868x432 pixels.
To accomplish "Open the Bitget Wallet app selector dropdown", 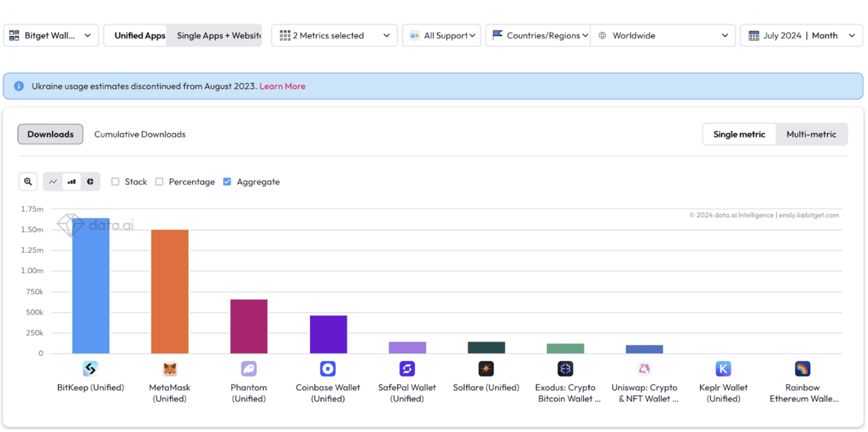I will (51, 36).
